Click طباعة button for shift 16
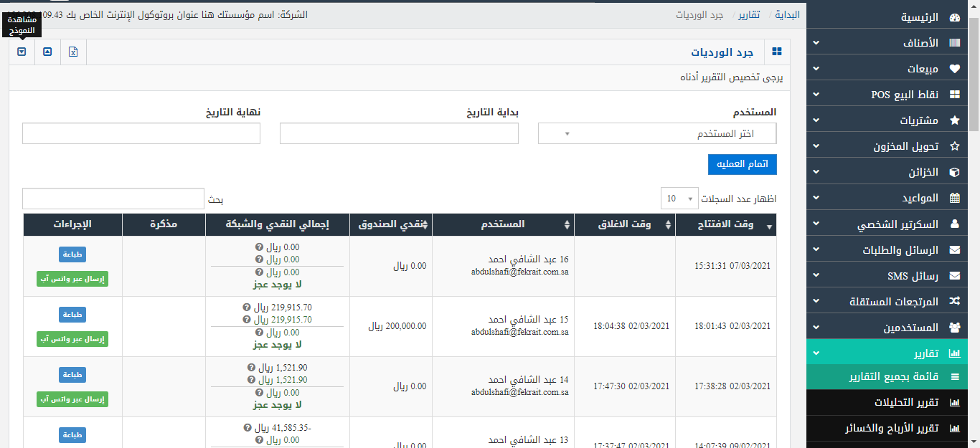Image resolution: width=980 pixels, height=448 pixels. [72, 254]
